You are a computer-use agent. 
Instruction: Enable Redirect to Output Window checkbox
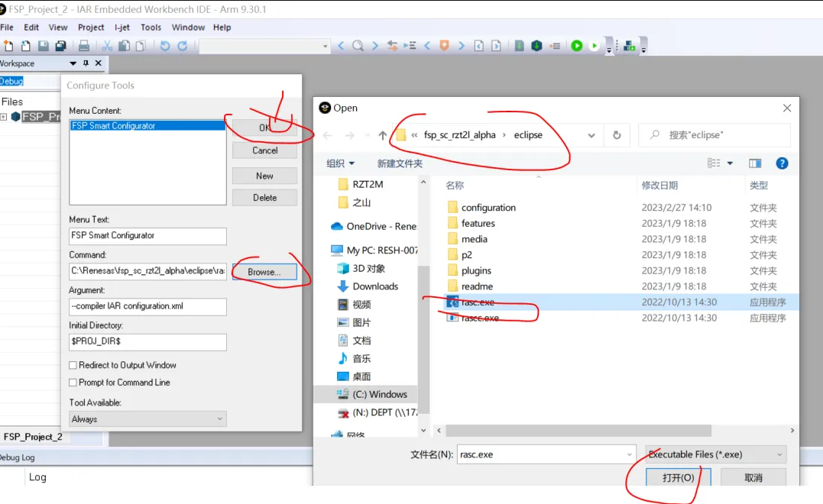coord(73,366)
